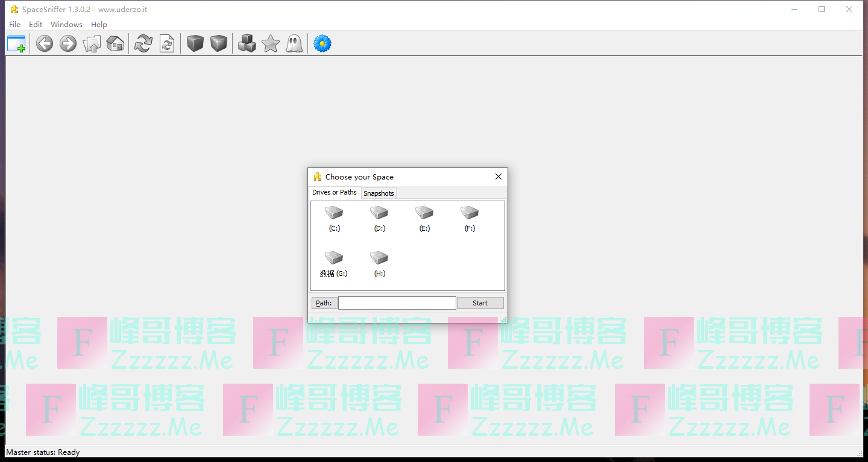
Task: Toggle the star tagged-files icon
Action: click(271, 44)
